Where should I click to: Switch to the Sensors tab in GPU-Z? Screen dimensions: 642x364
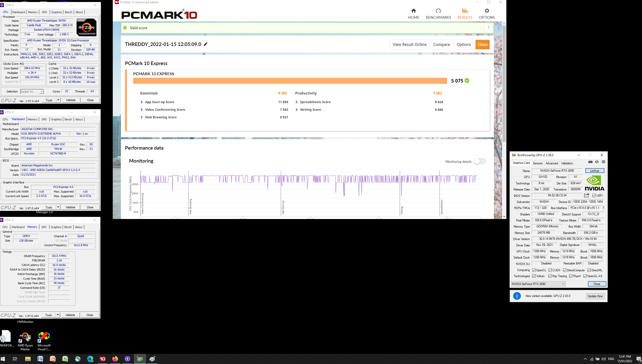tap(538, 163)
